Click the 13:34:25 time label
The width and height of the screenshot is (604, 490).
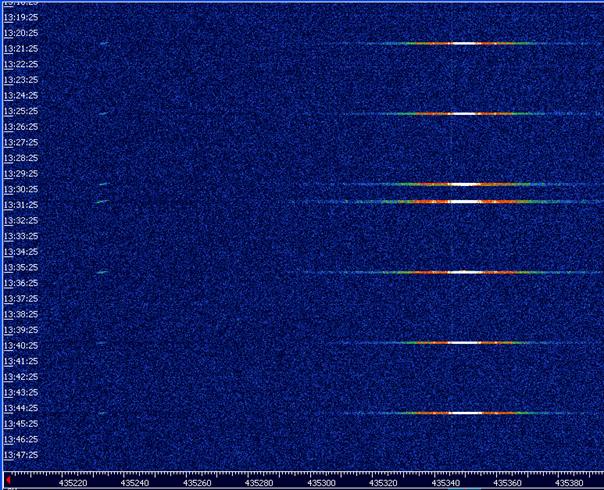coord(21,252)
